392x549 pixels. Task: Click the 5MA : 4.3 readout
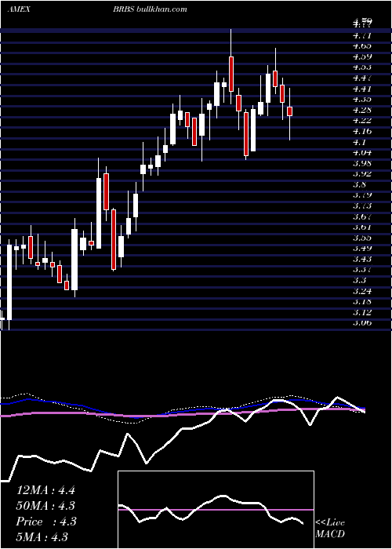pyautogui.click(x=42, y=537)
